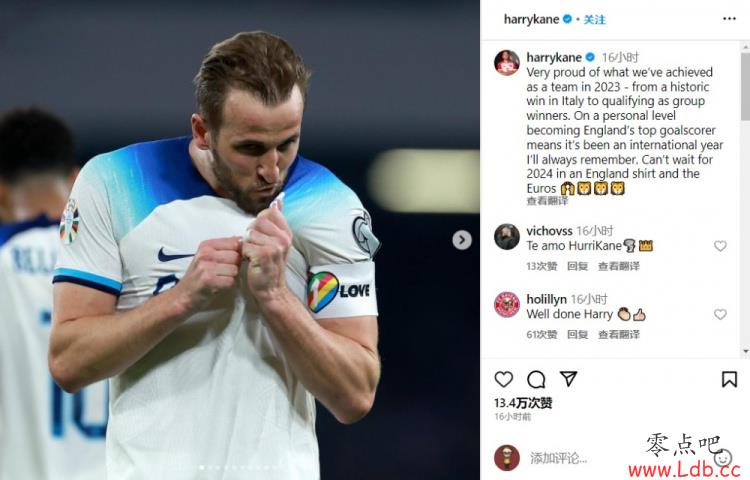This screenshot has width=750, height=480.
Task: Open the emoji picker in the comment box
Action: tap(723, 458)
